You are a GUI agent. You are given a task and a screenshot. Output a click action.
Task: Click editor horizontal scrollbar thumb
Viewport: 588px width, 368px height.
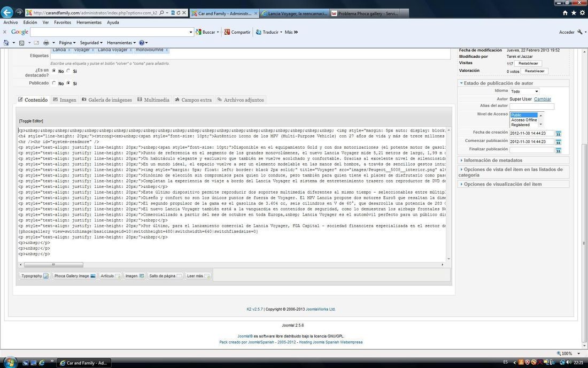(53, 264)
